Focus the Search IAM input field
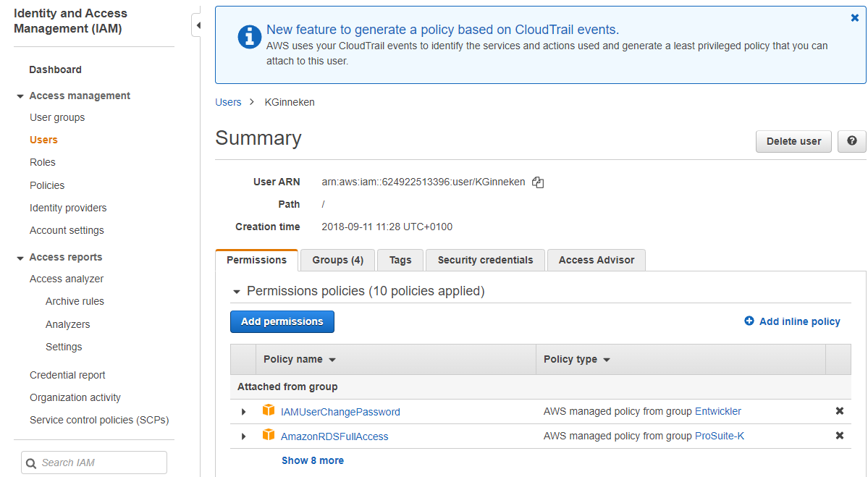The image size is (868, 477). pos(94,463)
